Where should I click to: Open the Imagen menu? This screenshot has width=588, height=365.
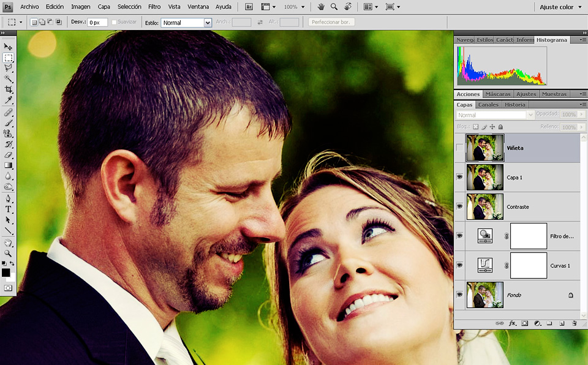pyautogui.click(x=81, y=7)
